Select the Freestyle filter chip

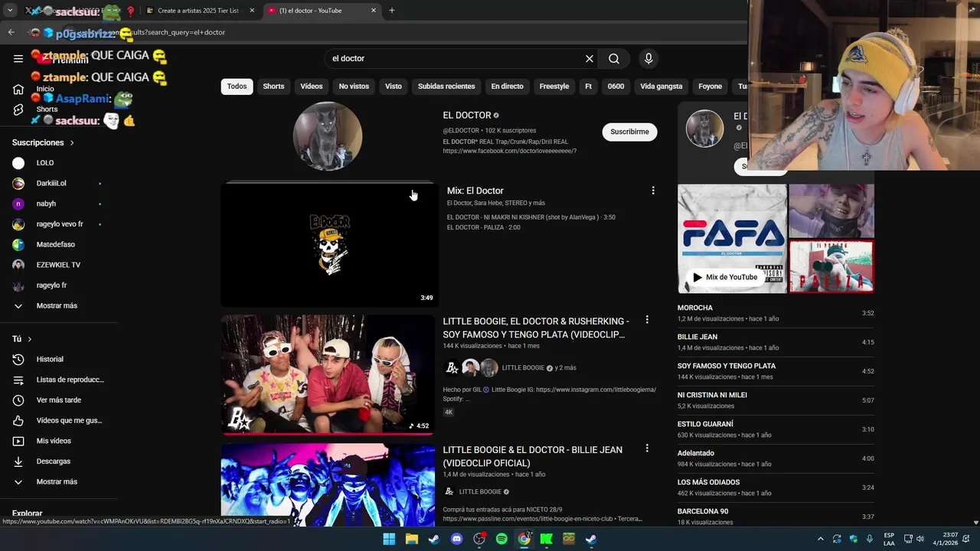click(x=554, y=86)
